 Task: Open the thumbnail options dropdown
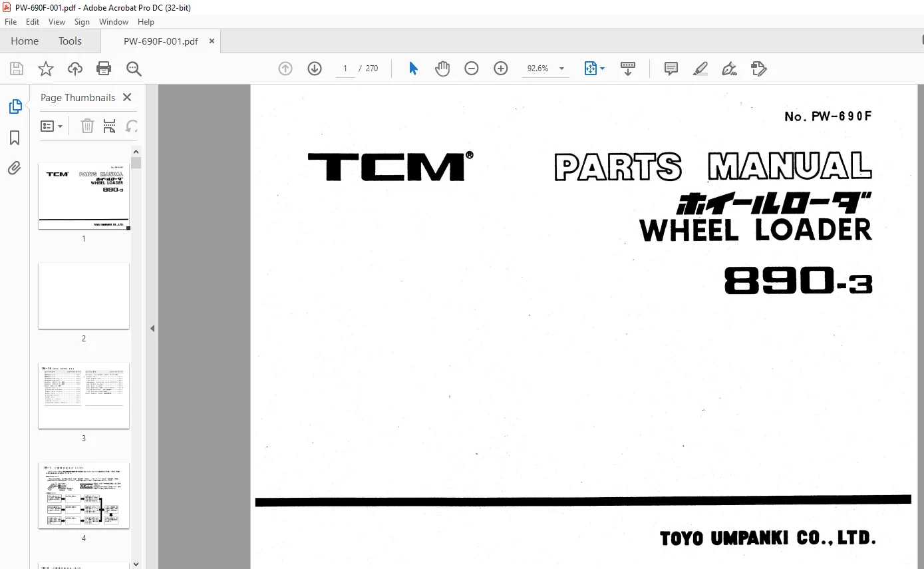52,126
